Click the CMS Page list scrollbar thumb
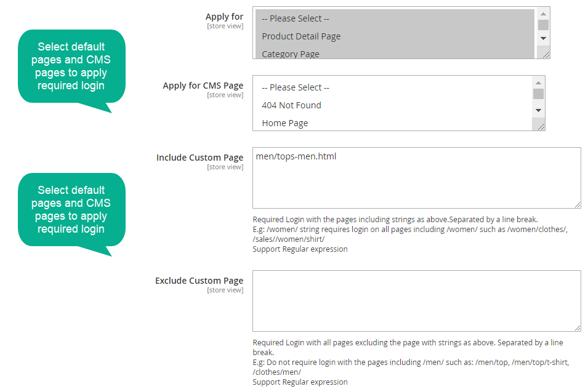 click(x=538, y=94)
